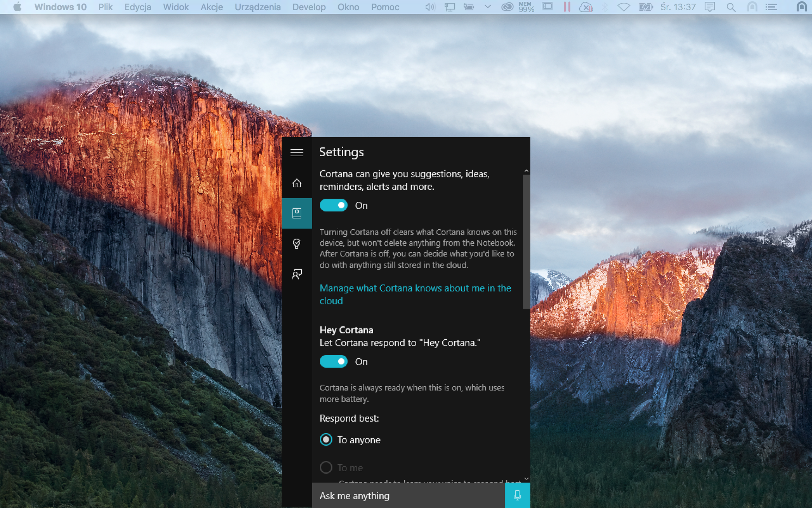Select the Notebook icon in sidebar

click(x=297, y=213)
